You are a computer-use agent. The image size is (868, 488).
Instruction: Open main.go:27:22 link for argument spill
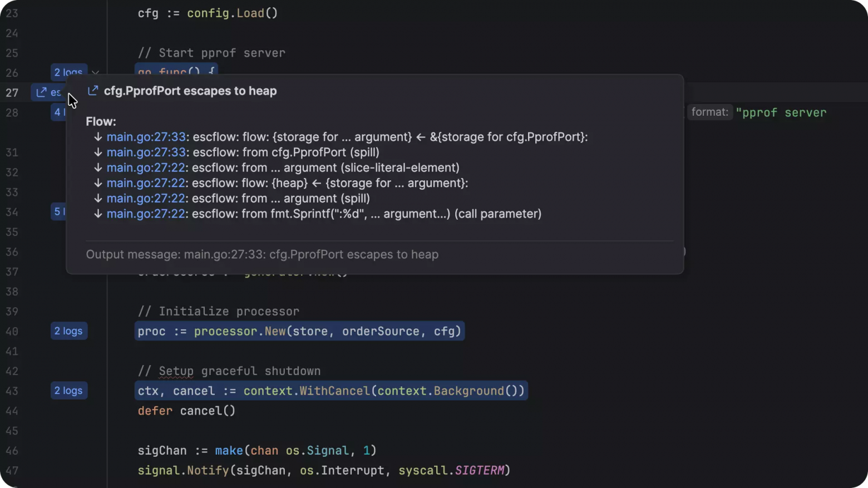point(146,199)
